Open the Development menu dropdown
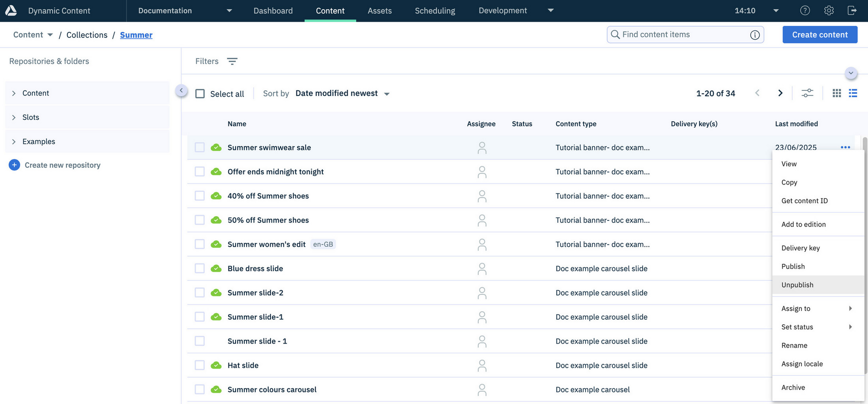 coord(550,11)
